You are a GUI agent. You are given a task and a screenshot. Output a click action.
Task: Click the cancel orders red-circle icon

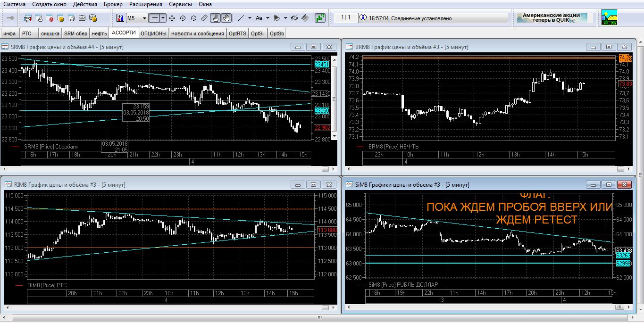point(50,18)
